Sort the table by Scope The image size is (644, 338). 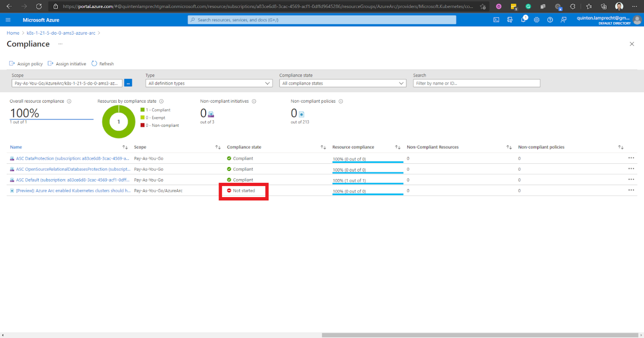[x=218, y=147]
